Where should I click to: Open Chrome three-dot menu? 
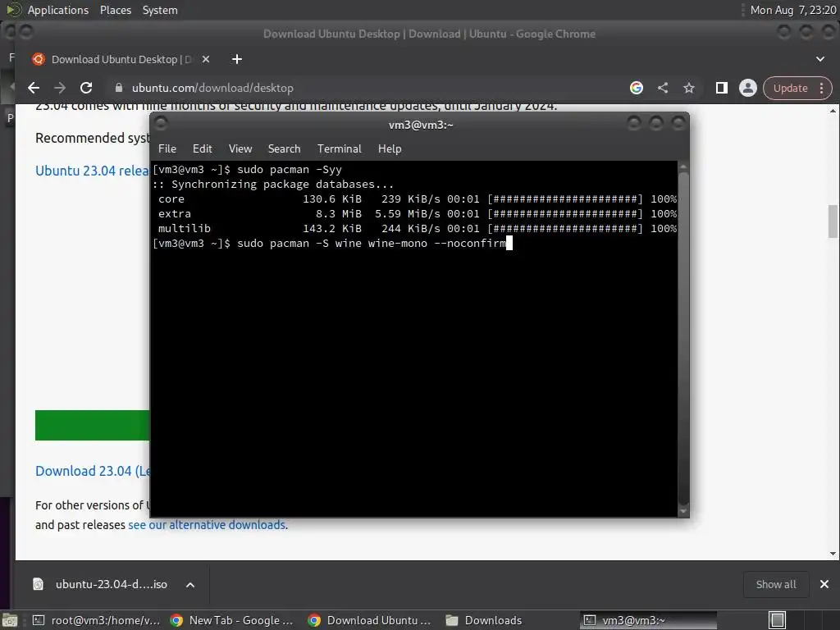822,89
